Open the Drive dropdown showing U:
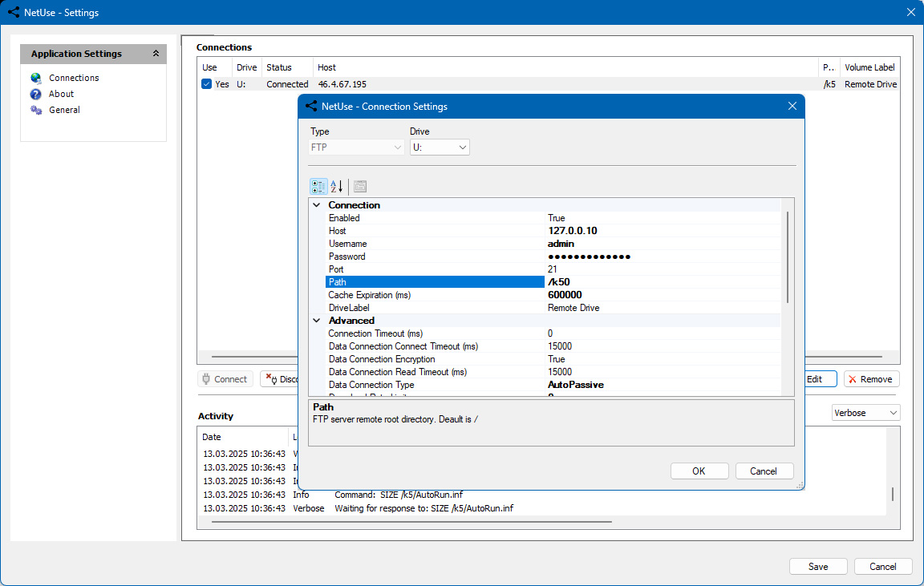The width and height of the screenshot is (924, 586). 440,148
